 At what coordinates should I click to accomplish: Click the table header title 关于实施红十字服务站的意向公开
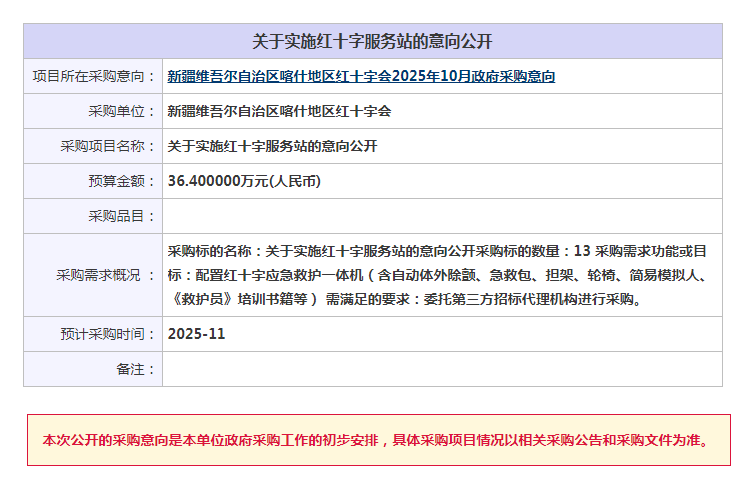[x=372, y=41]
